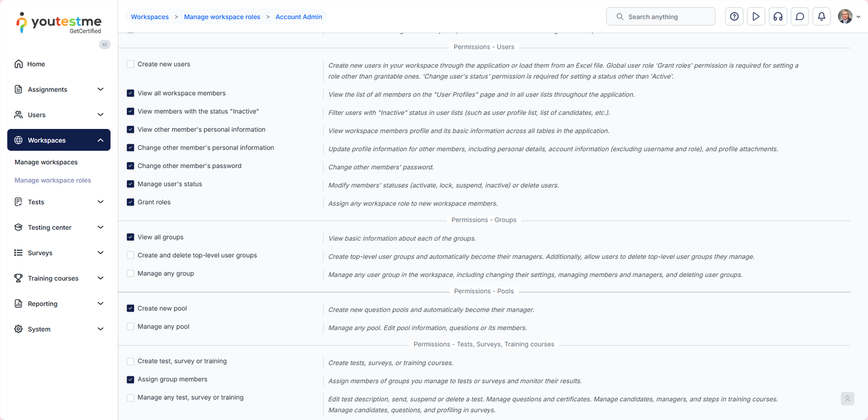Click the Home house icon
The height and width of the screenshot is (420, 868).
coord(18,64)
